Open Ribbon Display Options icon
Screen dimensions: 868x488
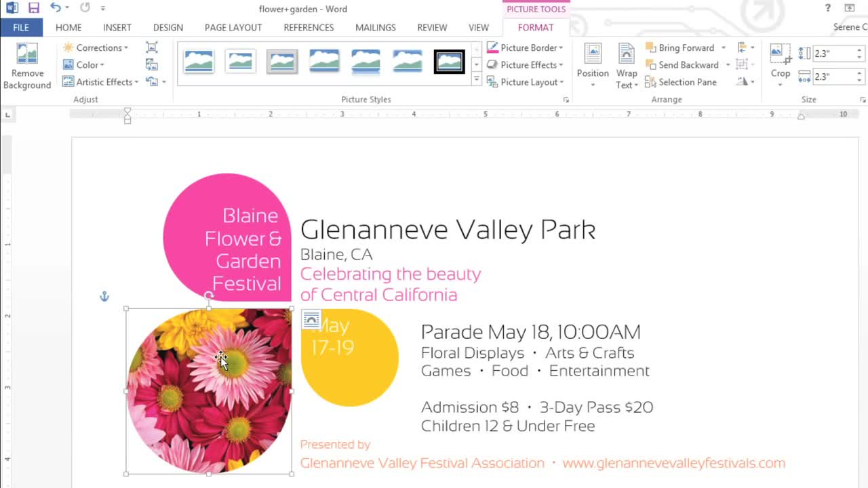point(849,8)
